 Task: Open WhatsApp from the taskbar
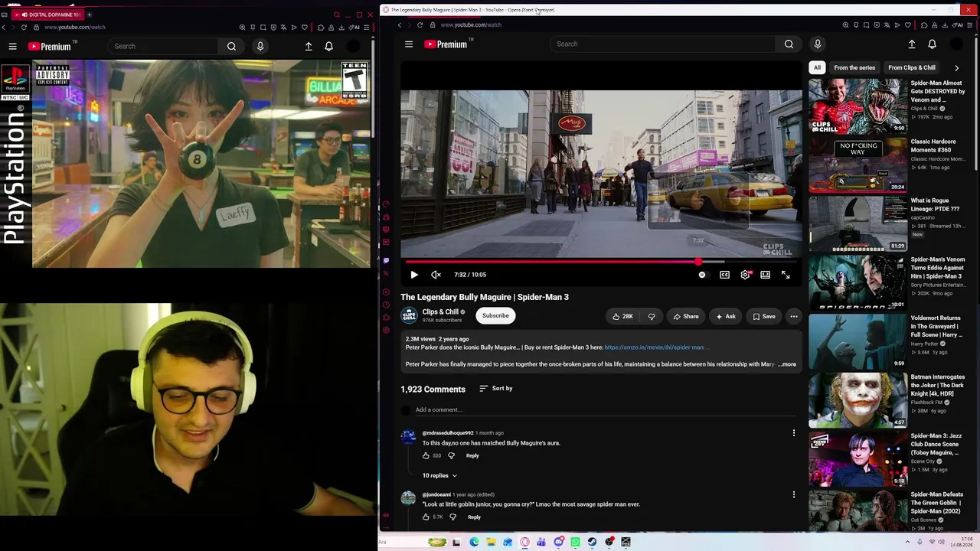pyautogui.click(x=575, y=543)
